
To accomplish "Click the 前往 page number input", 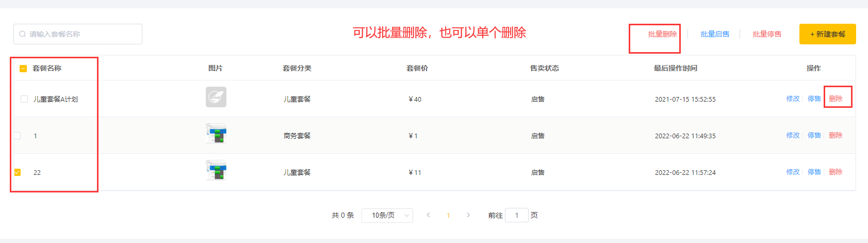I will 517,215.
